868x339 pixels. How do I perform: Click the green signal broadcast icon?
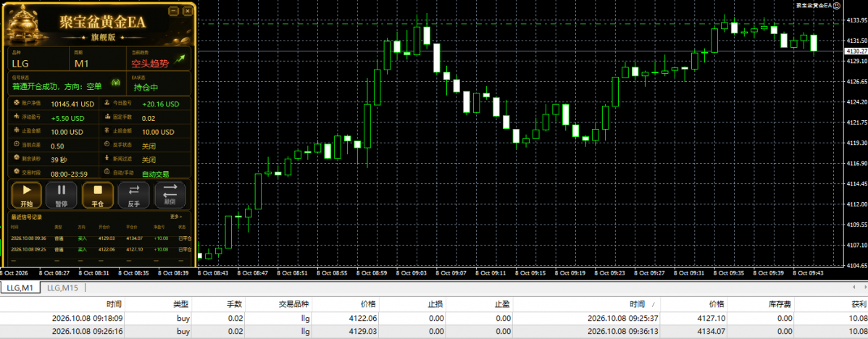(116, 83)
